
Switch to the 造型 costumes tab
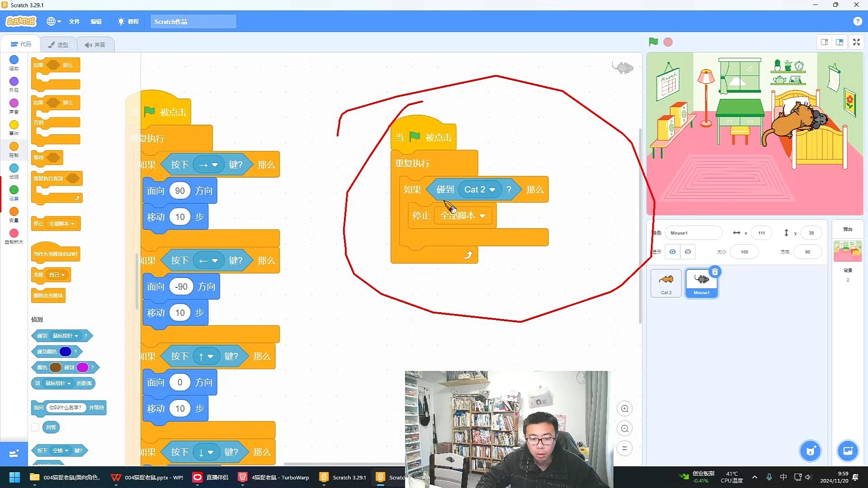(58, 45)
